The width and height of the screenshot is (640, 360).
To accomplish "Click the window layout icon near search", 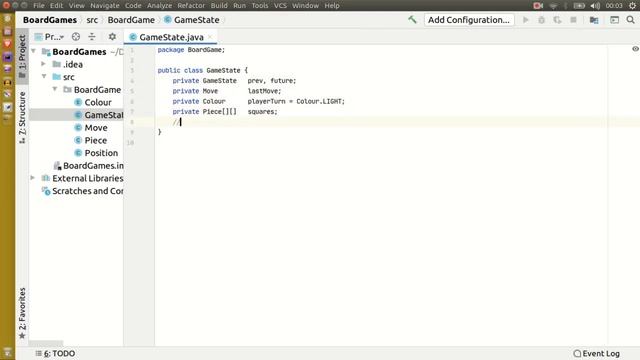I will pyautogui.click(x=614, y=20).
